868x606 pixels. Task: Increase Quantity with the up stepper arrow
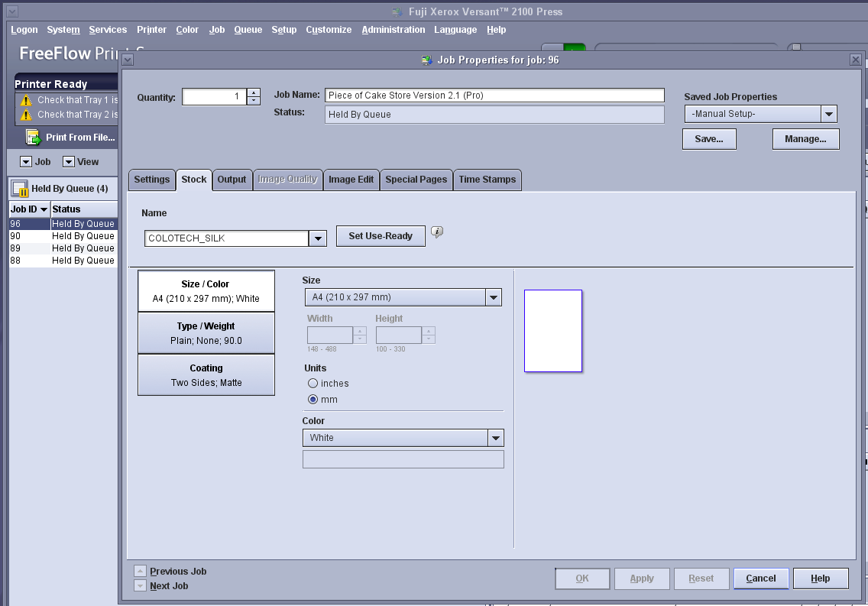[x=254, y=92]
